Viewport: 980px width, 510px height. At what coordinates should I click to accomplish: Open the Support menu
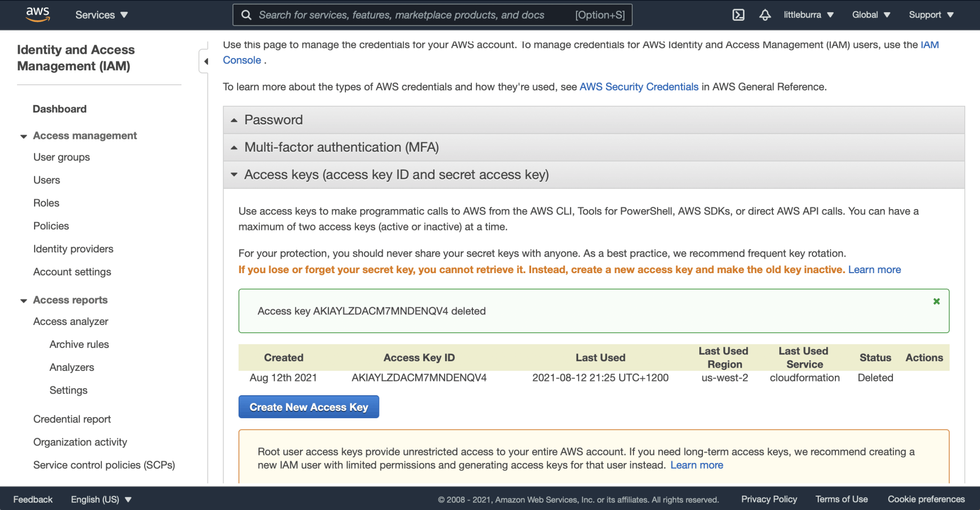(931, 15)
